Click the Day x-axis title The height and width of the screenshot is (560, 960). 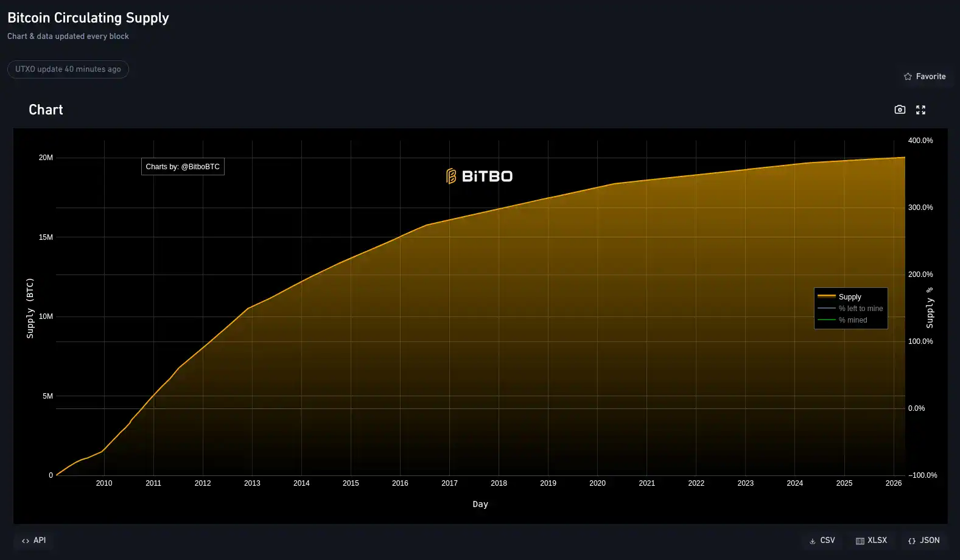coord(480,504)
